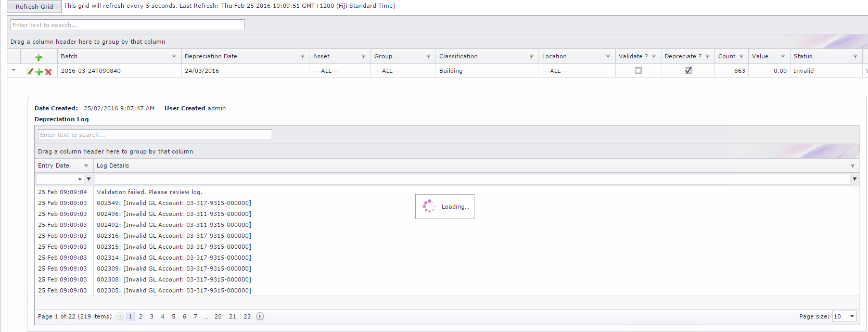The image size is (868, 332).
Task: Click the pencil edit icon on the batch row
Action: click(x=30, y=72)
